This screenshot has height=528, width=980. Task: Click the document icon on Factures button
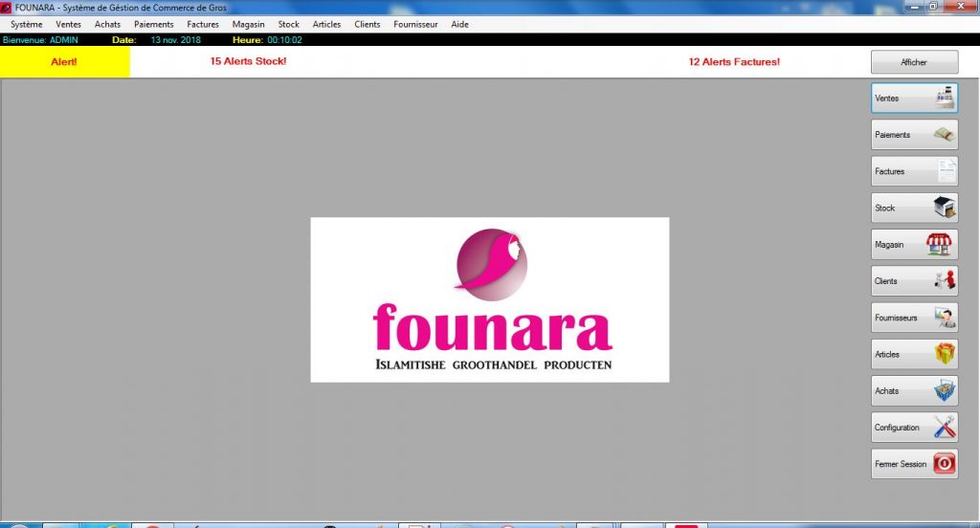click(x=944, y=171)
